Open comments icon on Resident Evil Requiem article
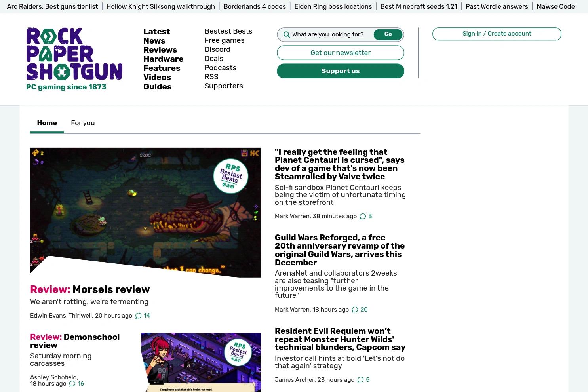This screenshot has height=392, width=588. coord(360,380)
